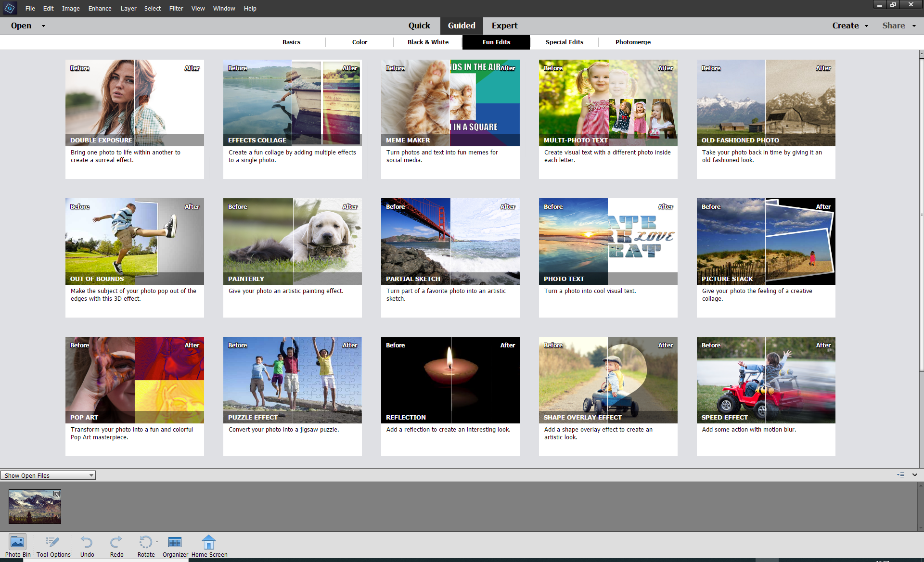Click the Photoshop Elements app logo
This screenshot has width=924, height=562.
9,8
